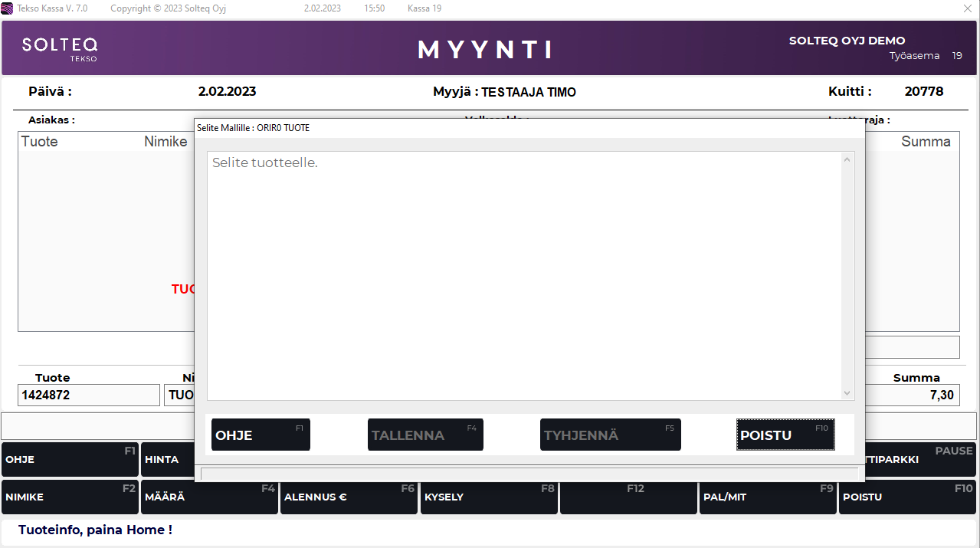
Task: Exit the dialog via its POISTU button
Action: [x=785, y=435]
